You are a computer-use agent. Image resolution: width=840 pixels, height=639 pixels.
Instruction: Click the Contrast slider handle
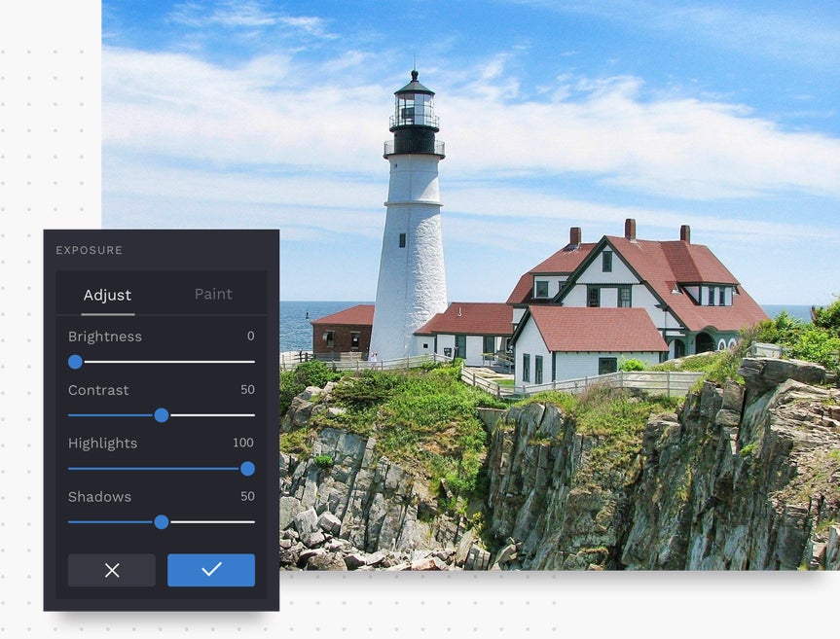(x=162, y=414)
